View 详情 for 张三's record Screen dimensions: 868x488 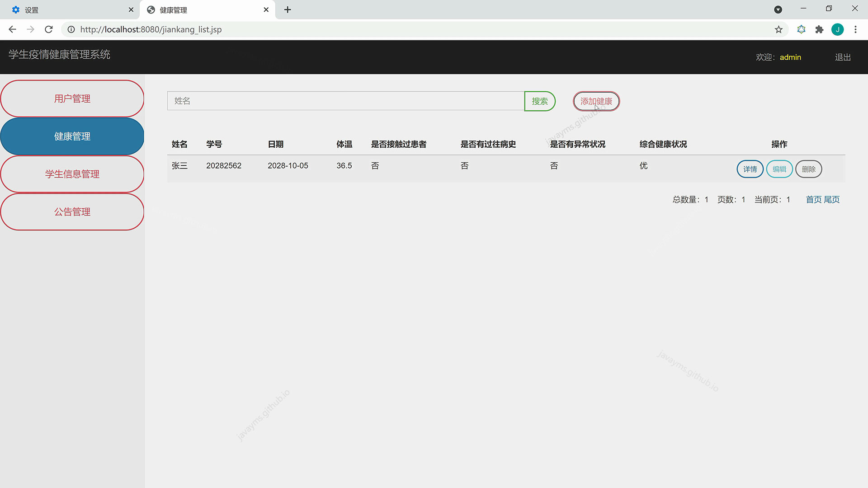(750, 169)
